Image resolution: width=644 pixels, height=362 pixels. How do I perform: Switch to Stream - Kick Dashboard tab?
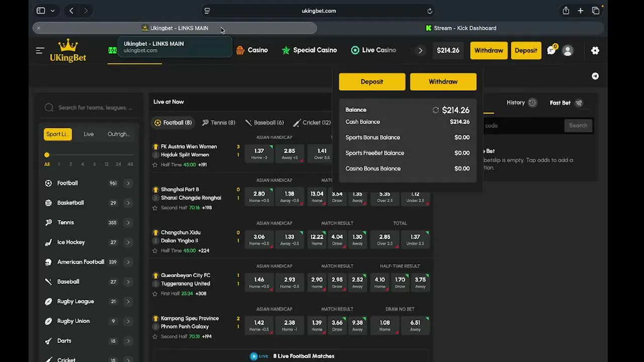461,28
